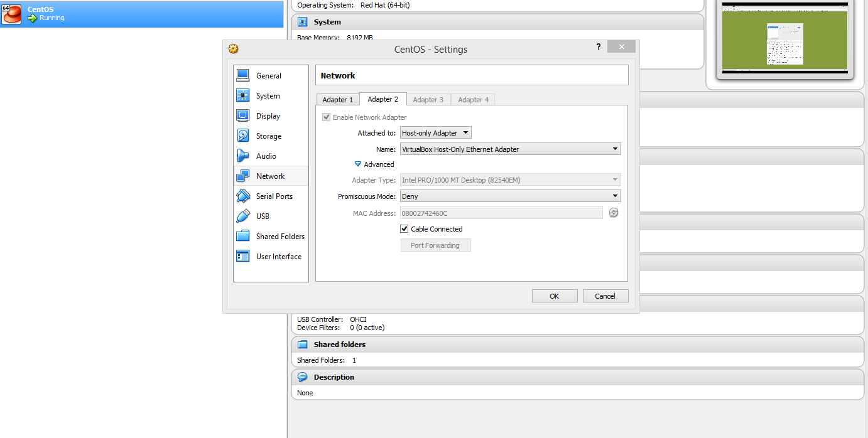This screenshot has width=868, height=438.
Task: Click the Shared folders section header
Action: click(x=578, y=345)
